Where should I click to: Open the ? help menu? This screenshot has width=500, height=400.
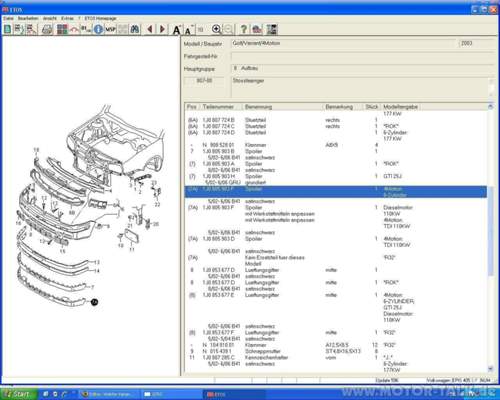coord(79,18)
